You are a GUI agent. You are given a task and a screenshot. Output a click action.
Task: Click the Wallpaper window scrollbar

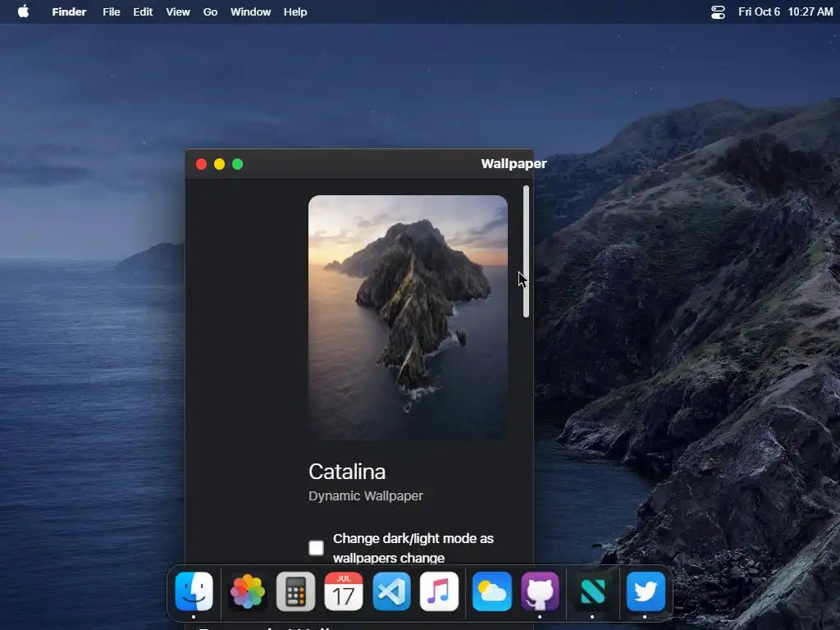526,252
